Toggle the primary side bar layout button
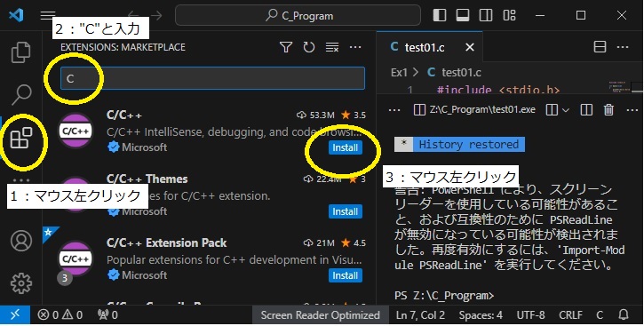644x326 pixels. 440,16
